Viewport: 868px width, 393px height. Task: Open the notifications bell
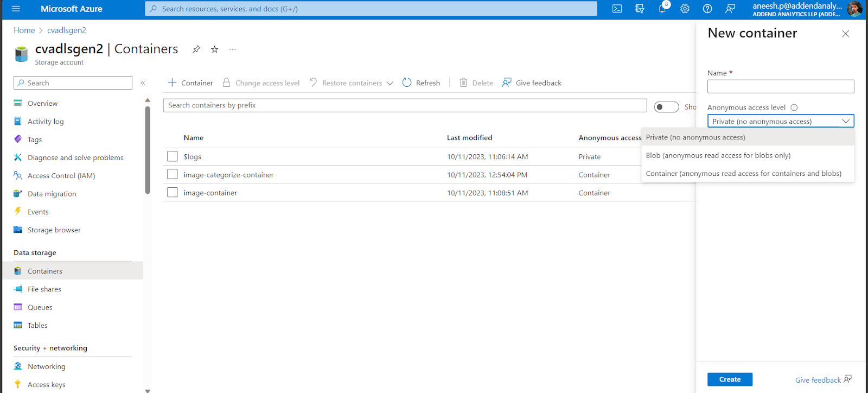662,9
